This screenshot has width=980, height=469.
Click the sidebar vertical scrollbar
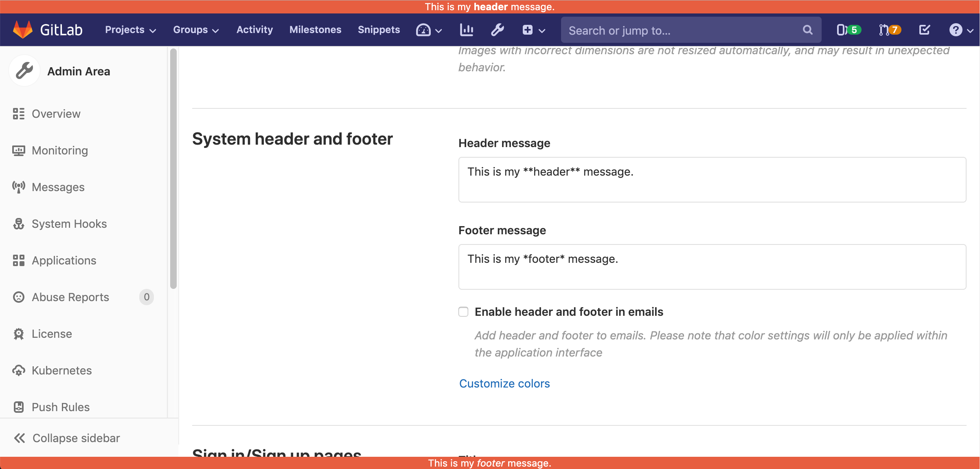pyautogui.click(x=173, y=169)
